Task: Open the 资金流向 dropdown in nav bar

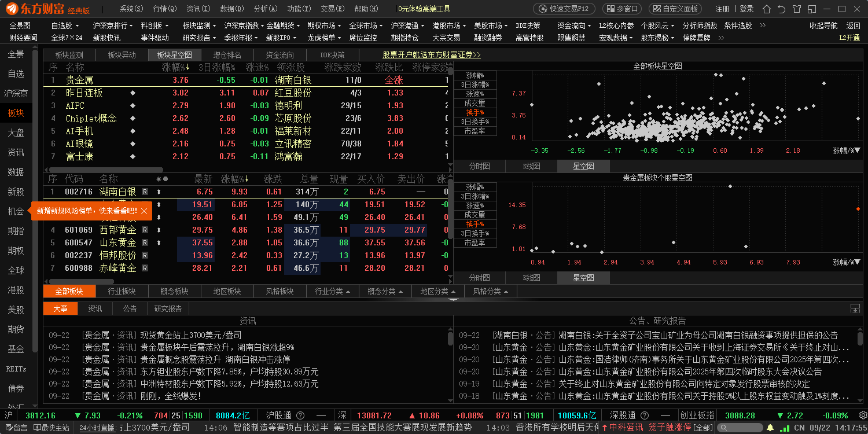Action: click(x=575, y=25)
